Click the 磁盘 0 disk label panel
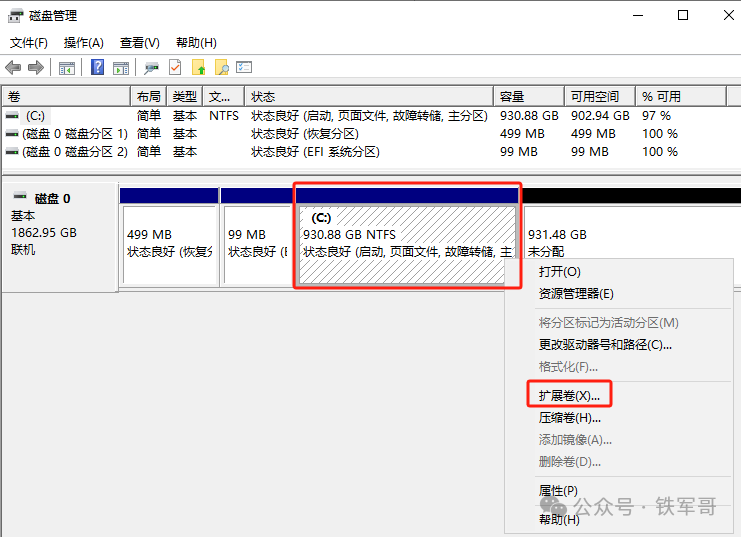 point(60,236)
